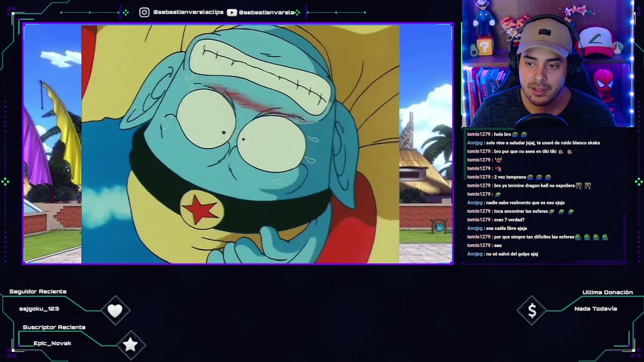644x362 pixels.
Task: Click the Instagram logo icon in header
Action: [x=144, y=12]
